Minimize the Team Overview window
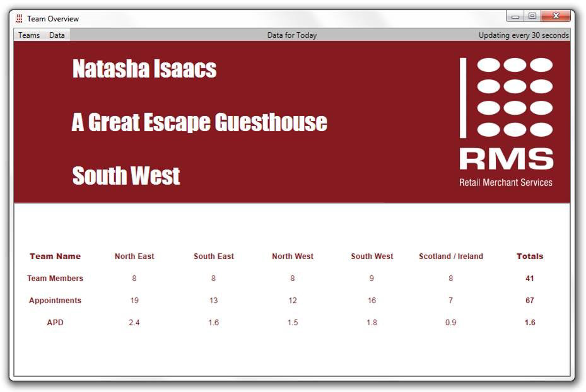The image size is (586, 392). pos(516,16)
